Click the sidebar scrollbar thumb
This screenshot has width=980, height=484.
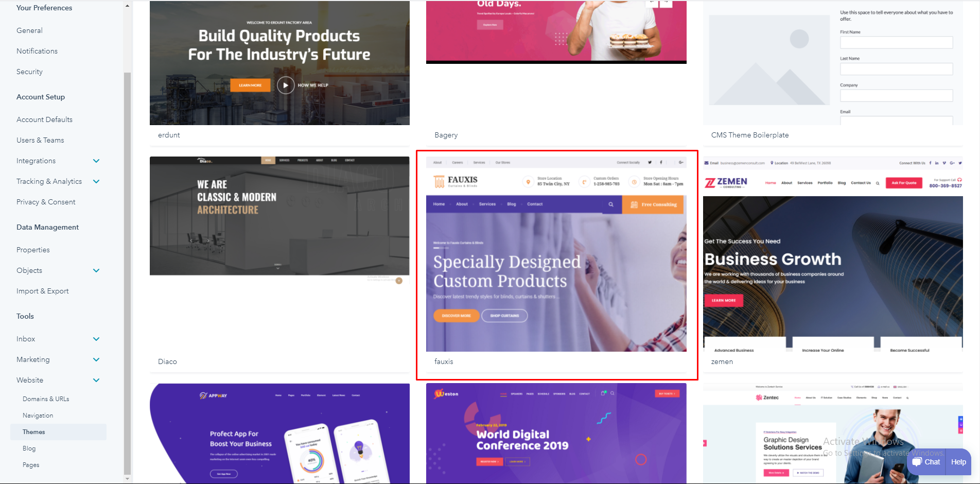click(127, 273)
